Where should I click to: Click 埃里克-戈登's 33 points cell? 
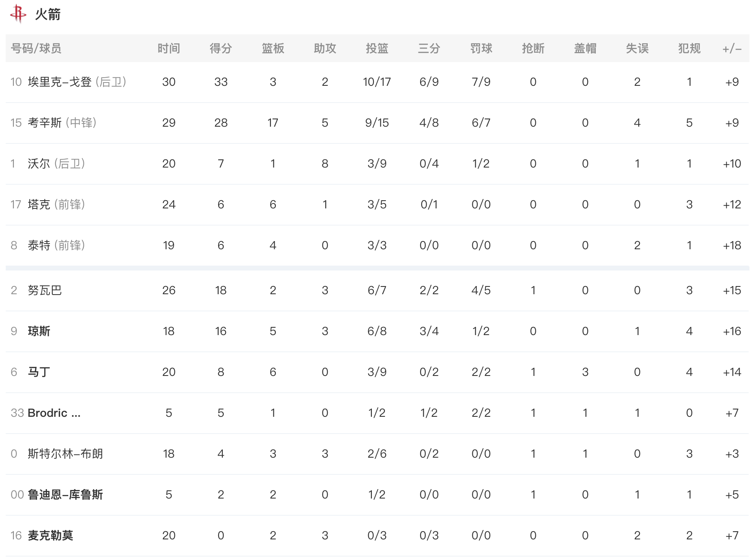[221, 82]
